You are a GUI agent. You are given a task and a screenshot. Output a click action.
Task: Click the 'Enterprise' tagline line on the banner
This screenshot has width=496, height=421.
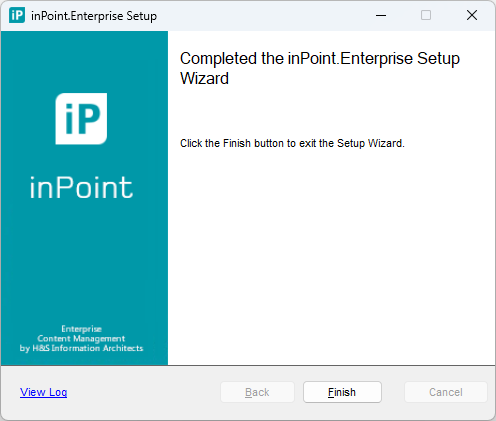tap(81, 329)
